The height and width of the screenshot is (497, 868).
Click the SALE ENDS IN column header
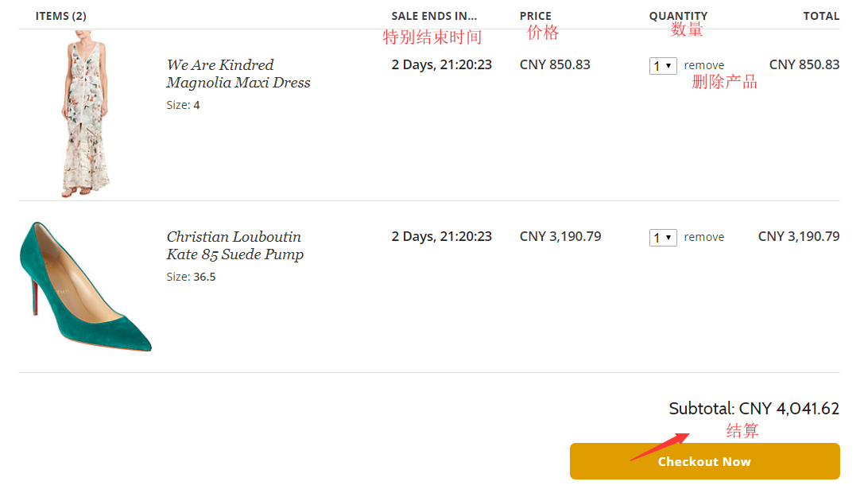[x=434, y=16]
